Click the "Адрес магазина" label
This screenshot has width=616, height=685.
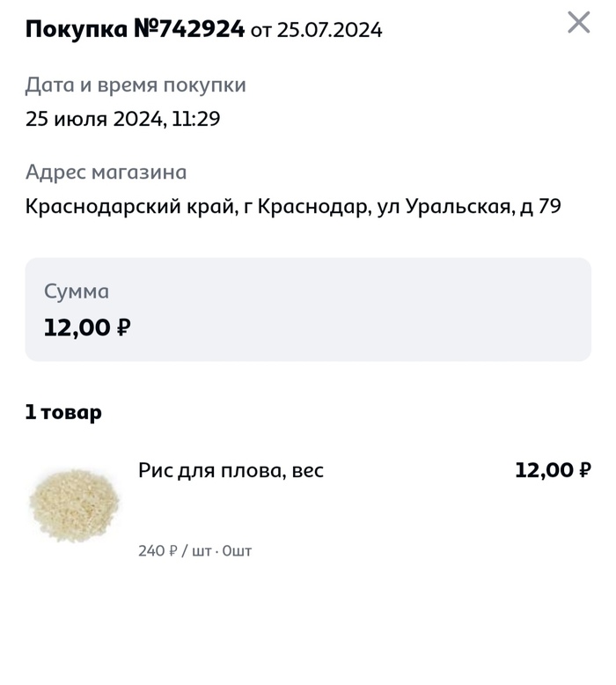point(106,173)
